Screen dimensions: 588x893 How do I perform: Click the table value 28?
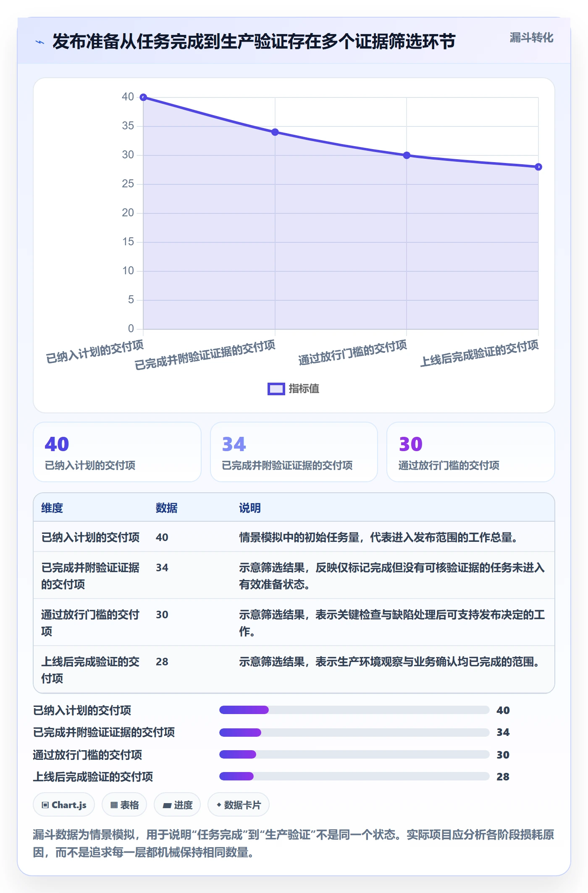coord(162,662)
